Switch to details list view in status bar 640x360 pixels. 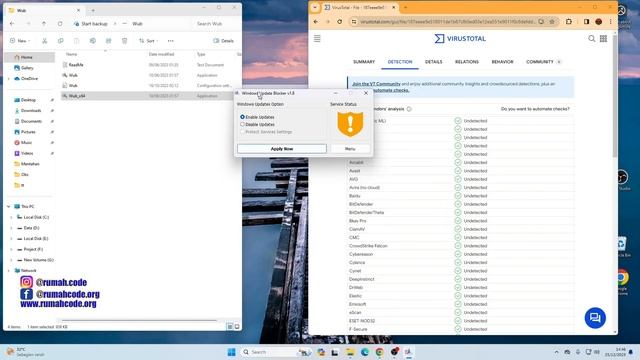pos(230,327)
